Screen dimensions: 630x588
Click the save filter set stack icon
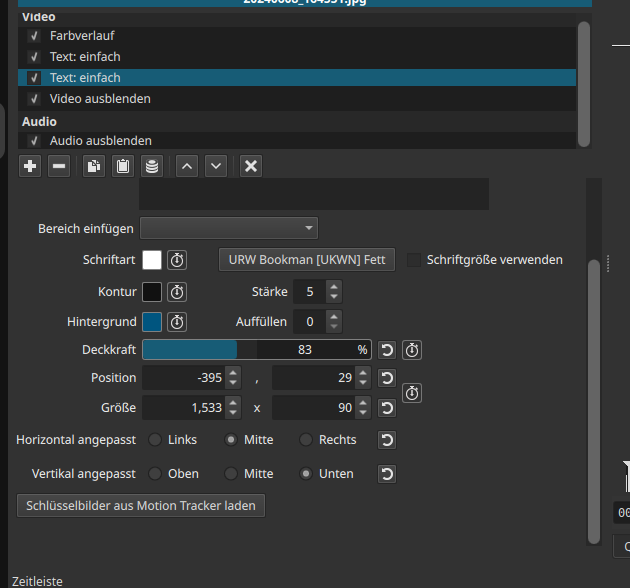[x=151, y=166]
